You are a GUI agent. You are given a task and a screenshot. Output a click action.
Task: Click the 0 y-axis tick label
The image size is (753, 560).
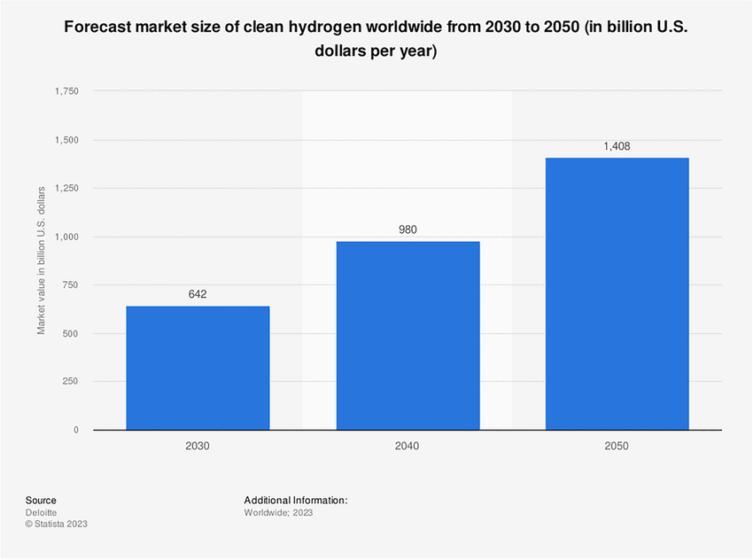76,431
